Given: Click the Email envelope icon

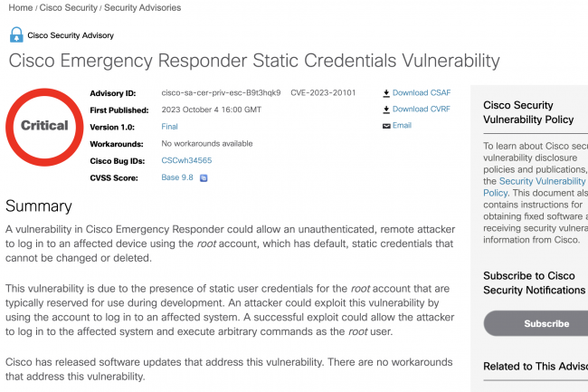Looking at the screenshot, I should point(386,126).
